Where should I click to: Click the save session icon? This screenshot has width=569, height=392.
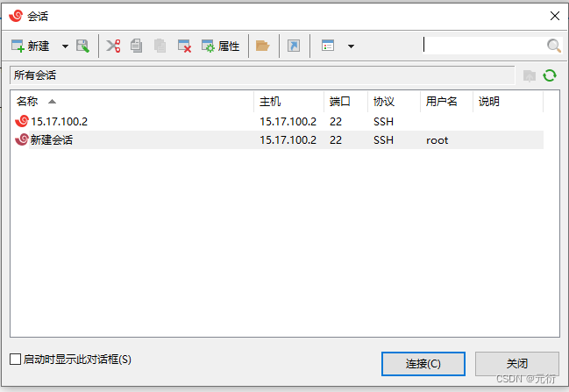coord(82,46)
